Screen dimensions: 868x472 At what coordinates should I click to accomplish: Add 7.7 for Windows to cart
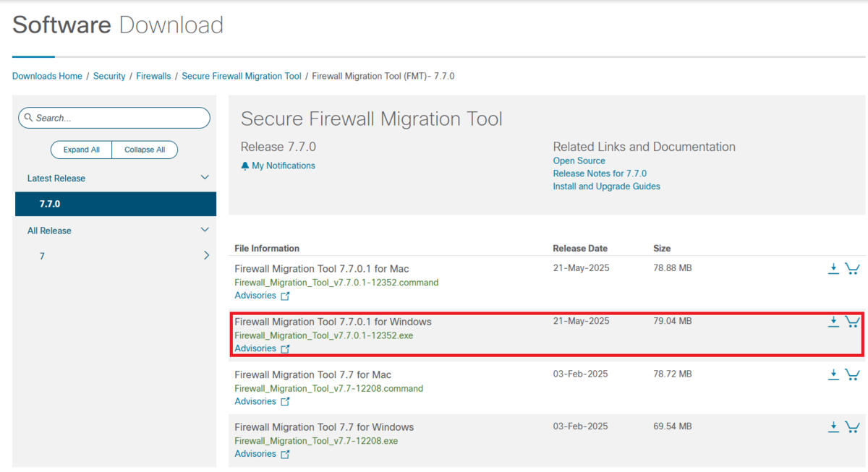pos(853,427)
